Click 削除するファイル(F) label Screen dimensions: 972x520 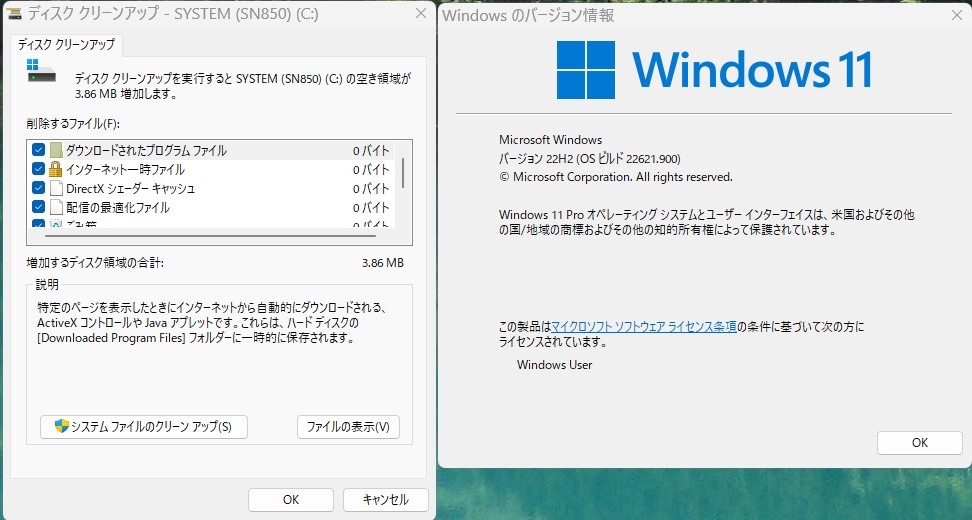(73, 123)
